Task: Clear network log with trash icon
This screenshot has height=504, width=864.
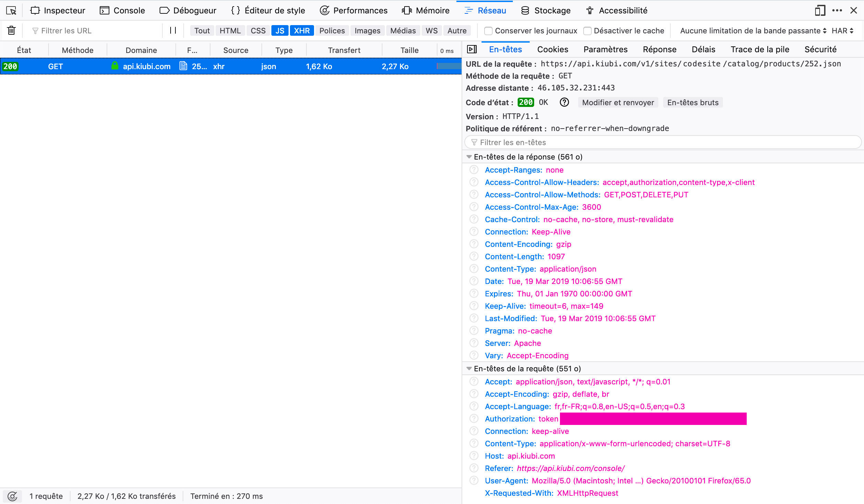Action: (11, 31)
